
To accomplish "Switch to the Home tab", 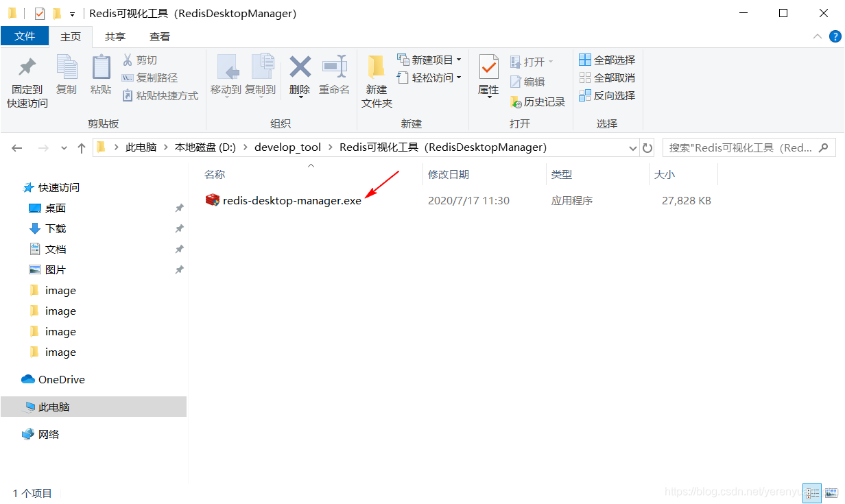I will click(x=71, y=37).
